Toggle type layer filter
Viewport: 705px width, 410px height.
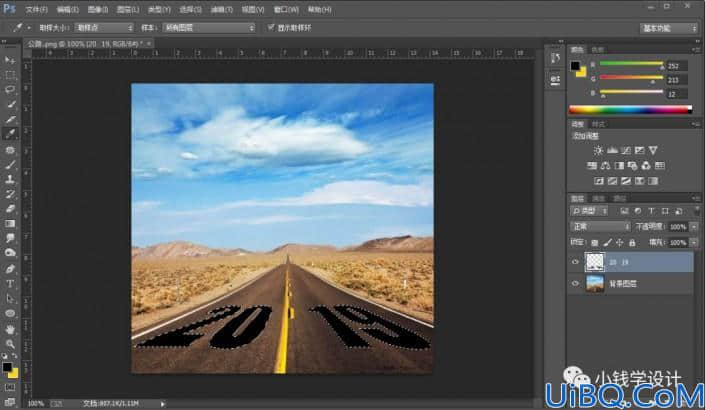(x=651, y=211)
